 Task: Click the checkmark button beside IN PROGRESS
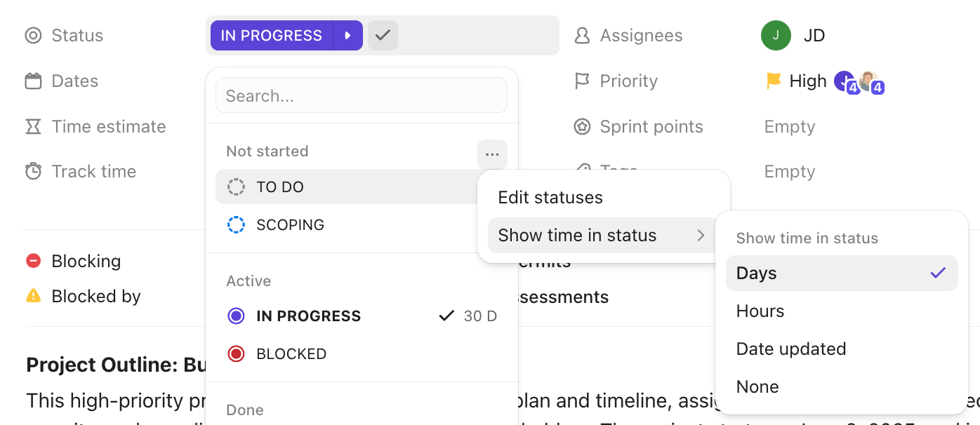click(383, 35)
